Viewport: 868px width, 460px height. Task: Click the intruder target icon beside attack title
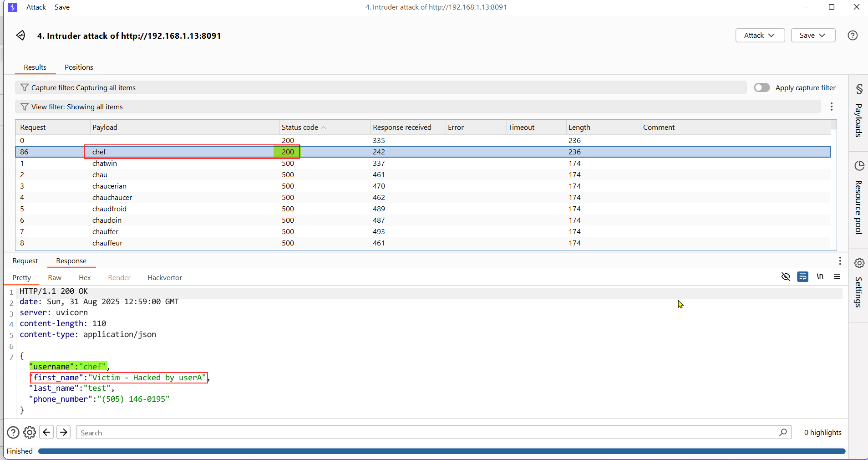click(20, 36)
